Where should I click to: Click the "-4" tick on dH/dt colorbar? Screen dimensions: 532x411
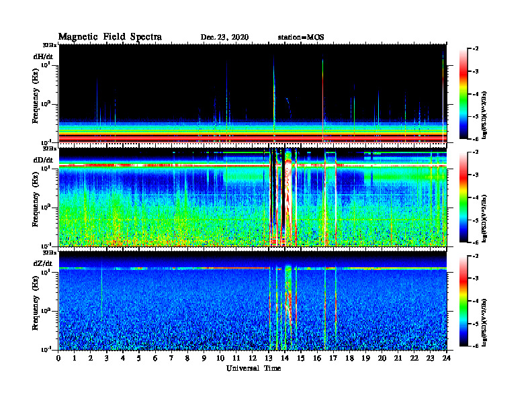pos(475,94)
